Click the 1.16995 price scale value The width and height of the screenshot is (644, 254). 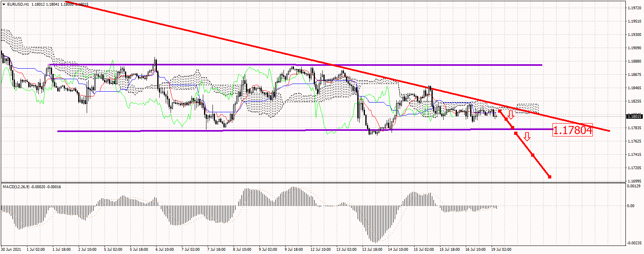634,181
